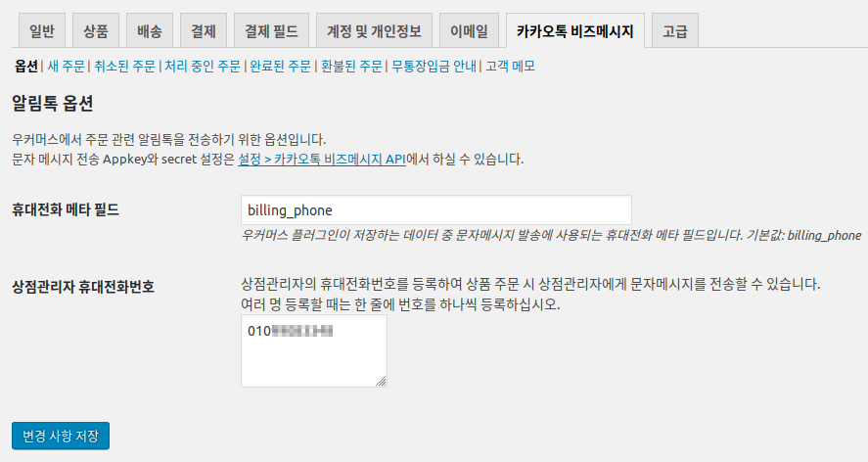Go to 취소된 주문 settings
This screenshot has width=868, height=462.
pos(124,67)
